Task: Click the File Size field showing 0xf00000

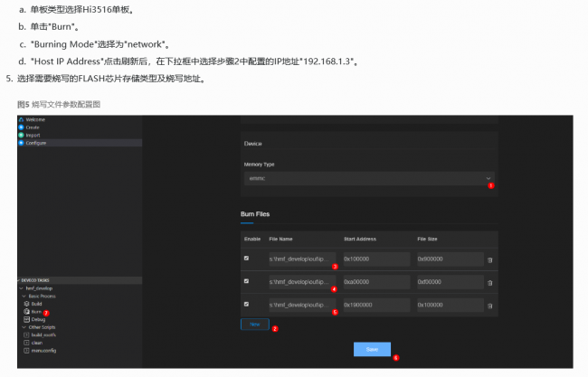Action: click(x=450, y=282)
